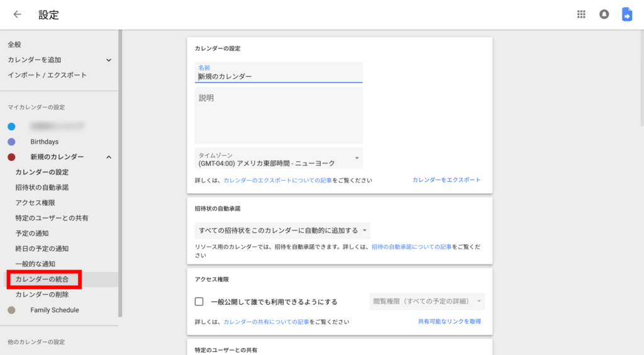
Task: Go to カレンダーの削除 in the sidebar
Action: click(x=42, y=294)
